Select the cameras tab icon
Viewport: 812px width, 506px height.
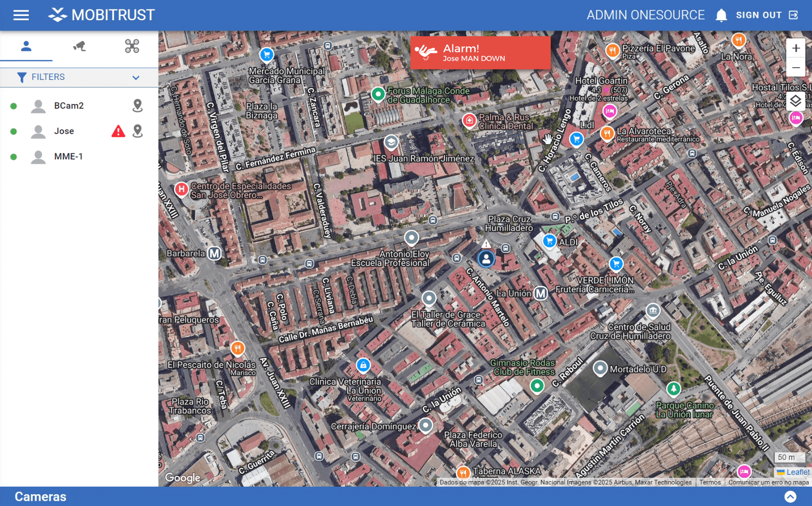click(79, 46)
